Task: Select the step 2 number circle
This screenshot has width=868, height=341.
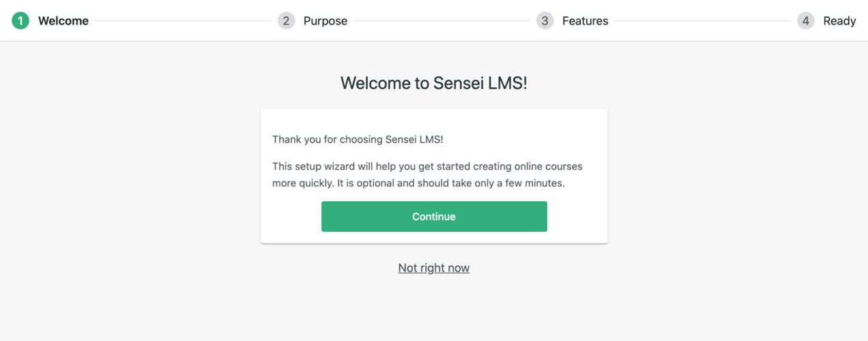Action: tap(286, 20)
